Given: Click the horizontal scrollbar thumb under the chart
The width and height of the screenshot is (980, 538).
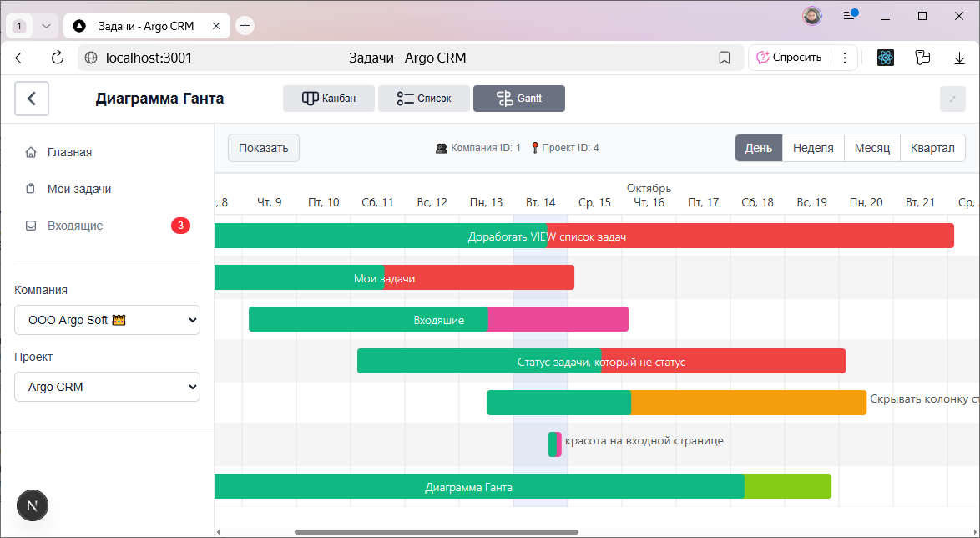Looking at the screenshot, I should click(436, 531).
